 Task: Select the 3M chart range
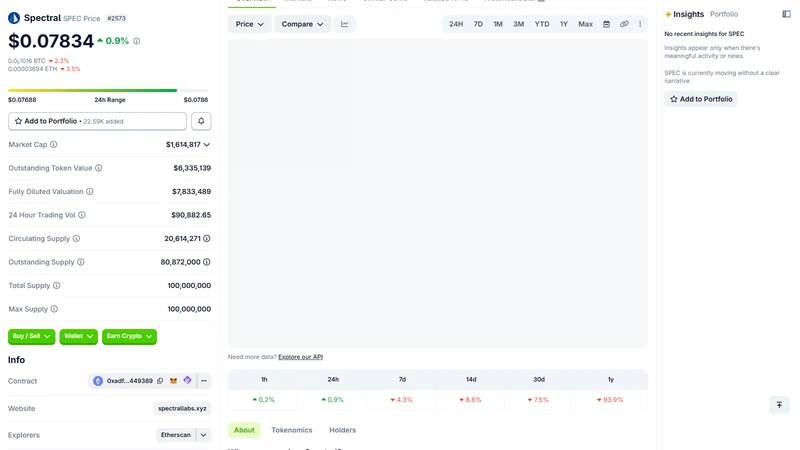(518, 24)
